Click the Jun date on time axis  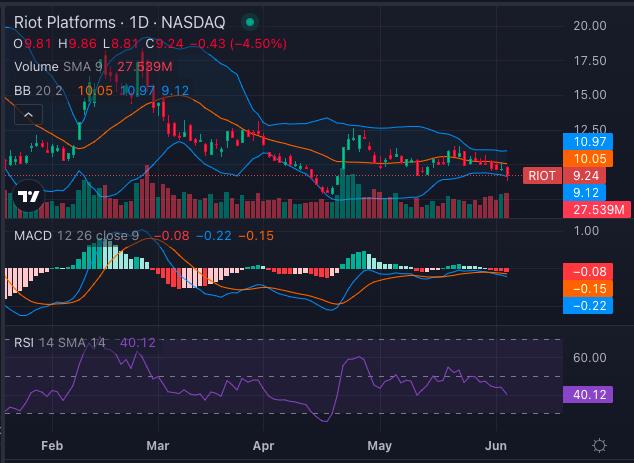point(496,446)
